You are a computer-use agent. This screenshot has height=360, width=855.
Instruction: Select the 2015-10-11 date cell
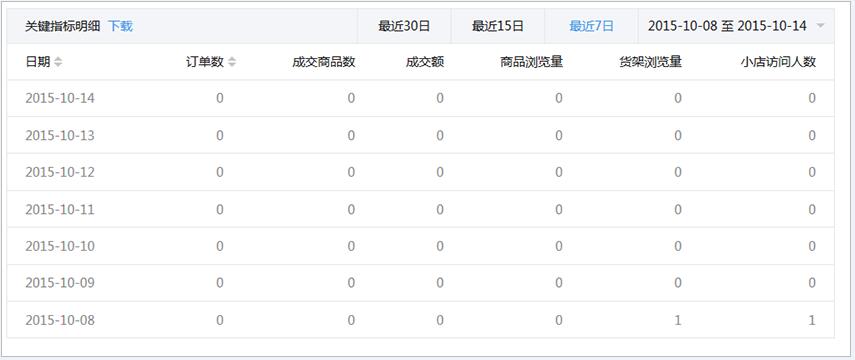tap(60, 209)
